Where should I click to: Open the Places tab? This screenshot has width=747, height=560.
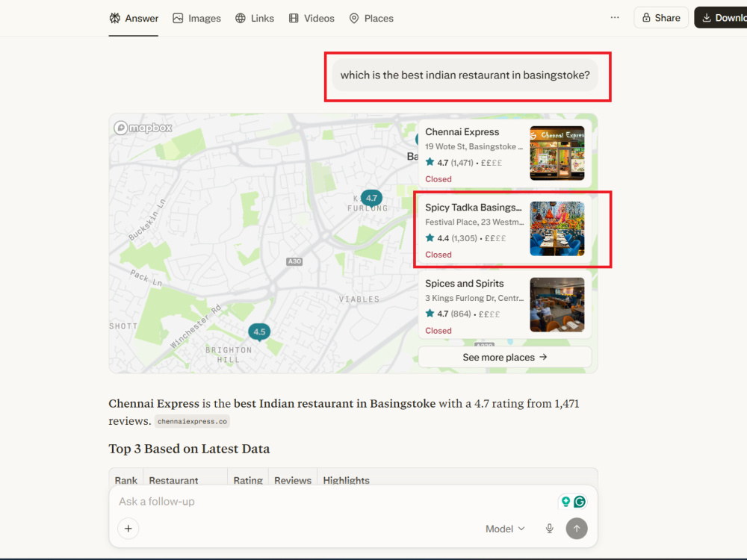(371, 18)
